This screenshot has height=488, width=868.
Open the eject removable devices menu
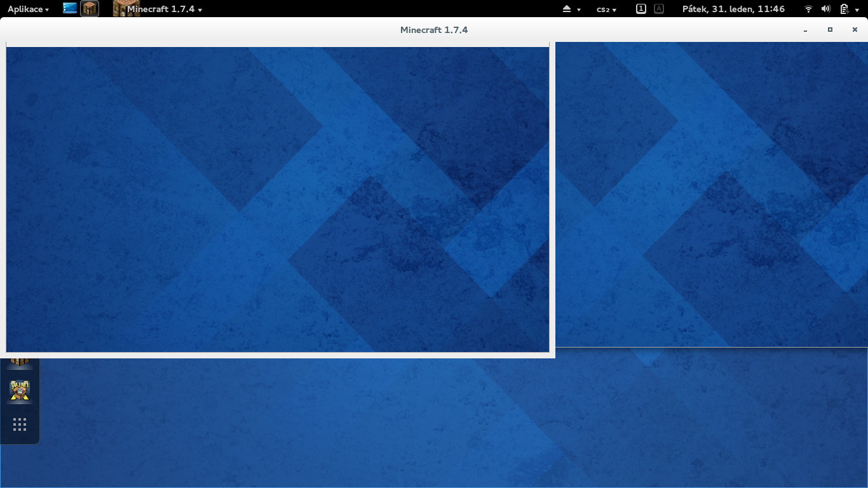tap(571, 9)
